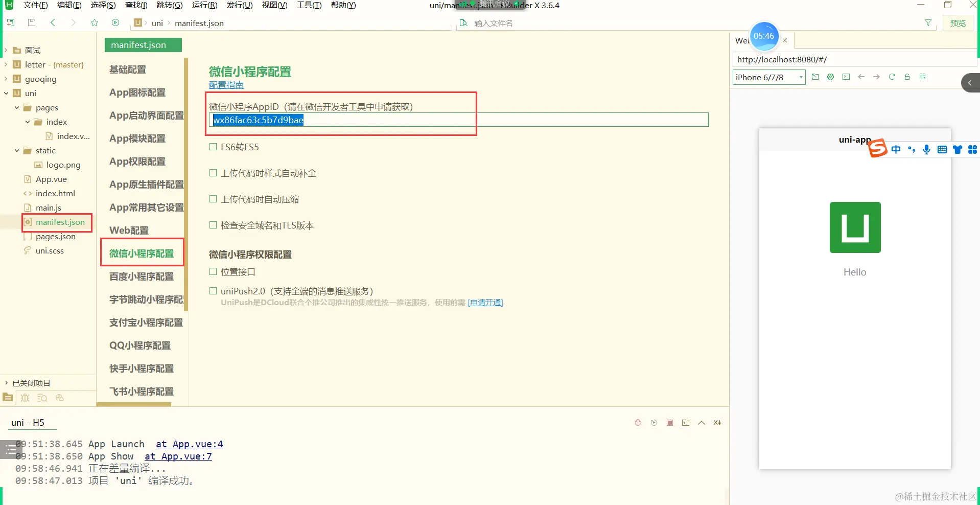Open pages.json in the file tree
The height and width of the screenshot is (505, 980).
click(56, 236)
